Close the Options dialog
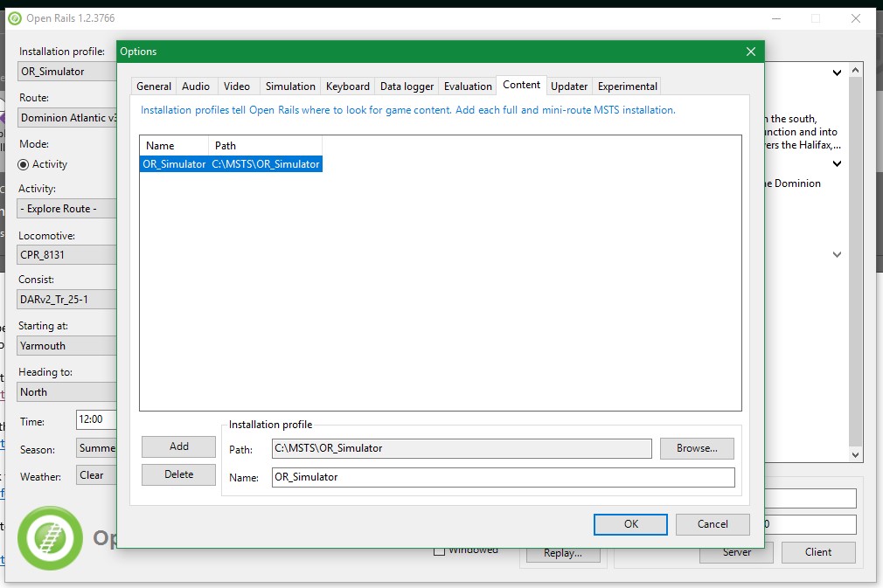The image size is (883, 588). click(x=750, y=52)
